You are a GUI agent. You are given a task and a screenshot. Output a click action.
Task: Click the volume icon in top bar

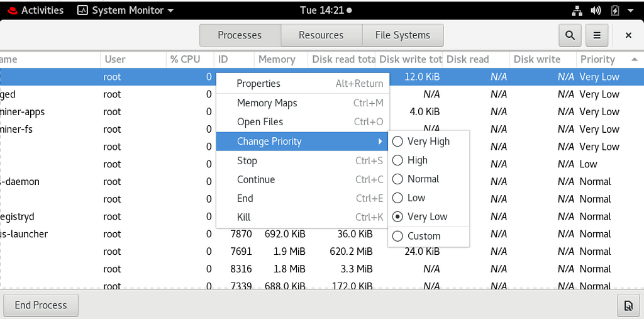pyautogui.click(x=596, y=10)
